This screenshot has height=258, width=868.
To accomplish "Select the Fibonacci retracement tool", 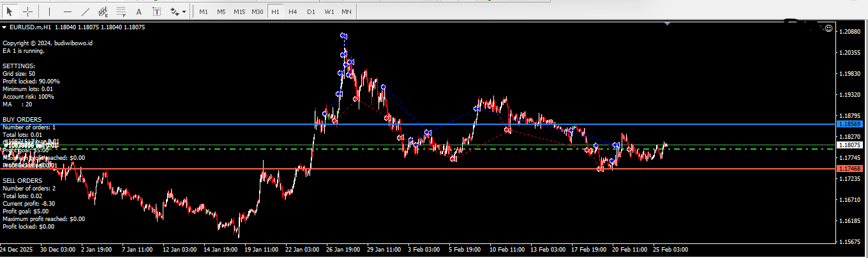I will [x=121, y=11].
